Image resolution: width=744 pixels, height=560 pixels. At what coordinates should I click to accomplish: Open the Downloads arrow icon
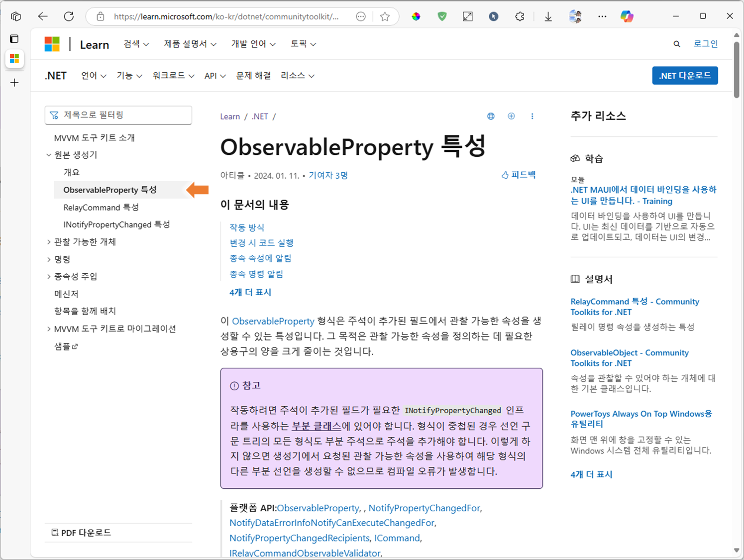[548, 16]
